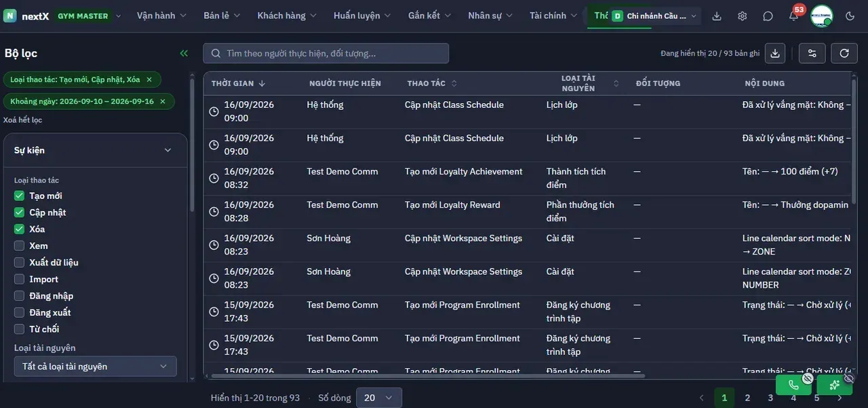Tick the Xuất dữ liệu checkbox
The width and height of the screenshot is (868, 408).
tap(19, 263)
